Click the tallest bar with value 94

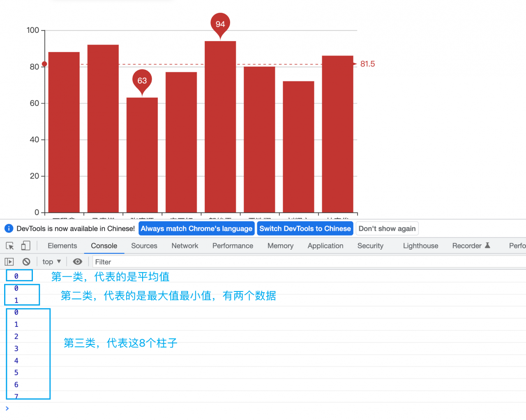click(220, 127)
